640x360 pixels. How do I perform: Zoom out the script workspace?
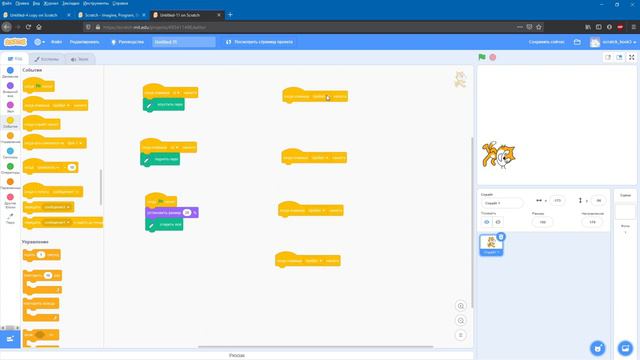[x=460, y=320]
